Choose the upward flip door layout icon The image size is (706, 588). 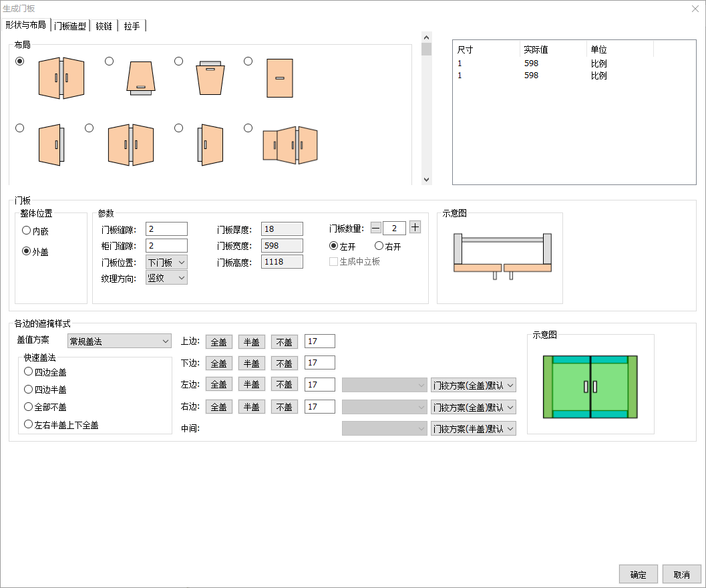(141, 78)
